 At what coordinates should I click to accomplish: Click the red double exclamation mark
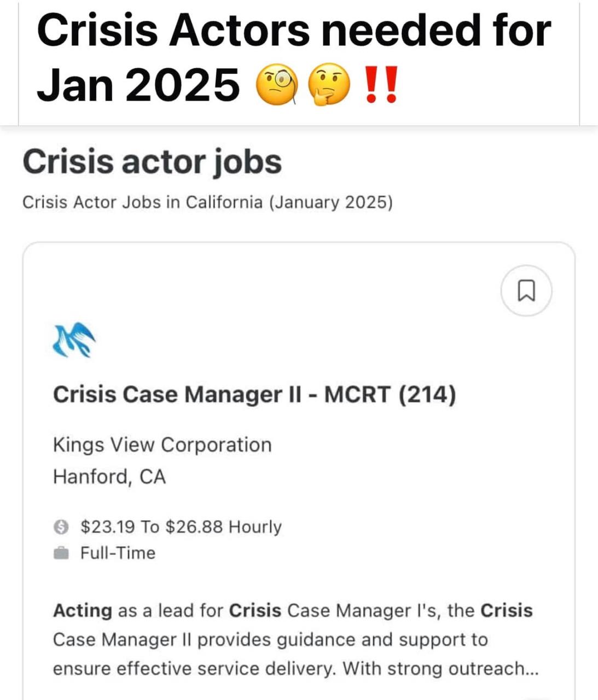click(x=381, y=85)
